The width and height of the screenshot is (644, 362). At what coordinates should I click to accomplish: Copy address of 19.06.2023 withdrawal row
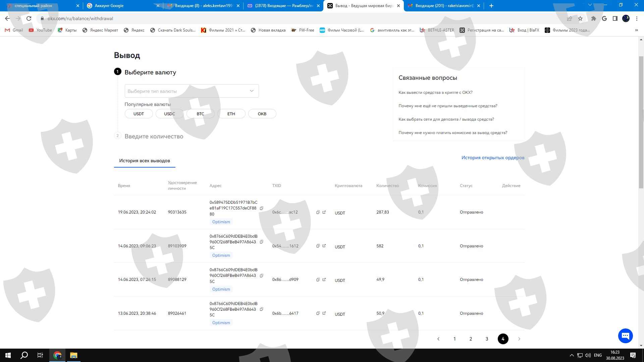point(262,208)
